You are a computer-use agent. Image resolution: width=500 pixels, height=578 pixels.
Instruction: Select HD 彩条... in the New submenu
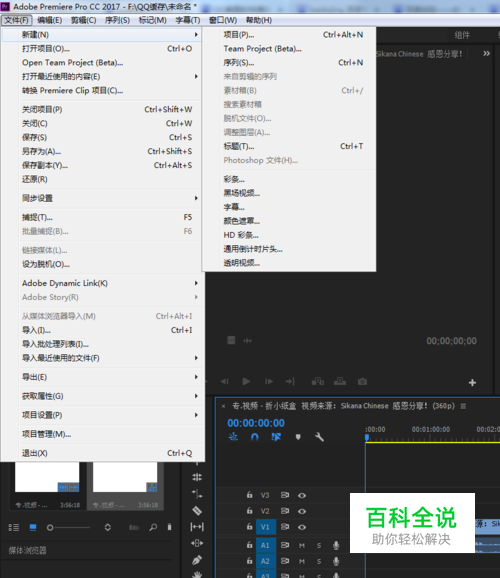pyautogui.click(x=289, y=235)
